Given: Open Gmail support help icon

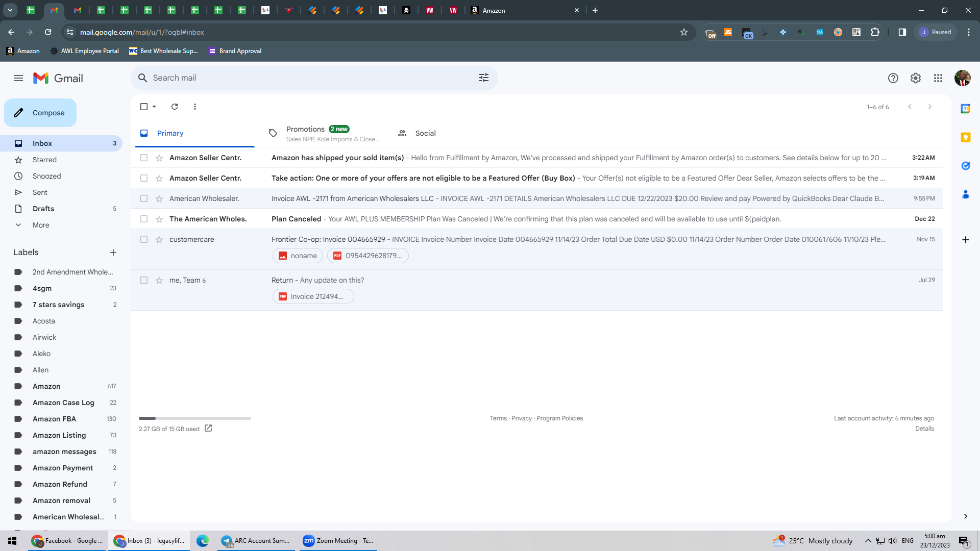Looking at the screenshot, I should [893, 78].
